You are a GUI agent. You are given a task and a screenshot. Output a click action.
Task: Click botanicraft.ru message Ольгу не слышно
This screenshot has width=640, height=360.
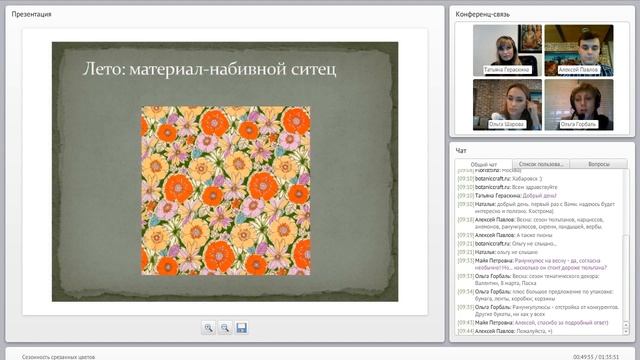[x=507, y=244]
